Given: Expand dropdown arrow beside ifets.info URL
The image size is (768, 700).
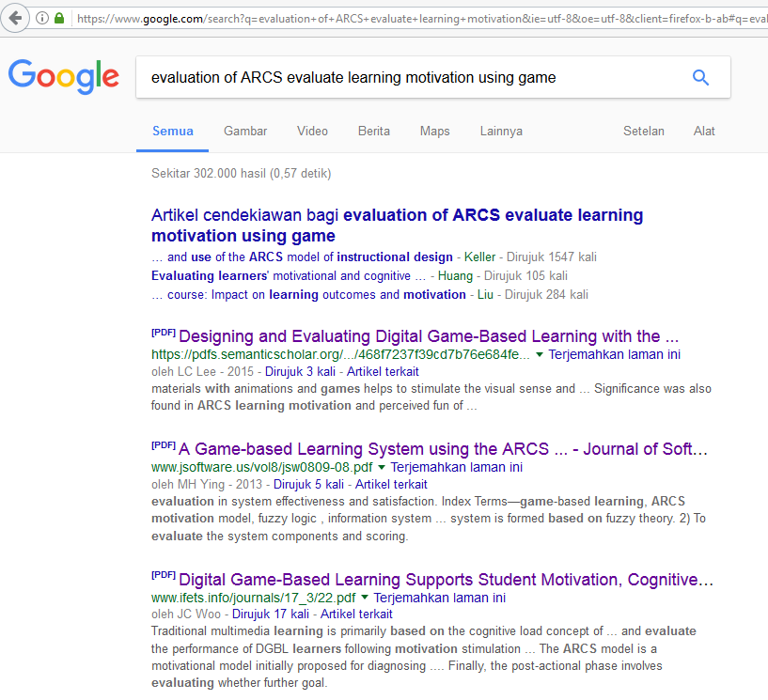Looking at the screenshot, I should point(365,598).
